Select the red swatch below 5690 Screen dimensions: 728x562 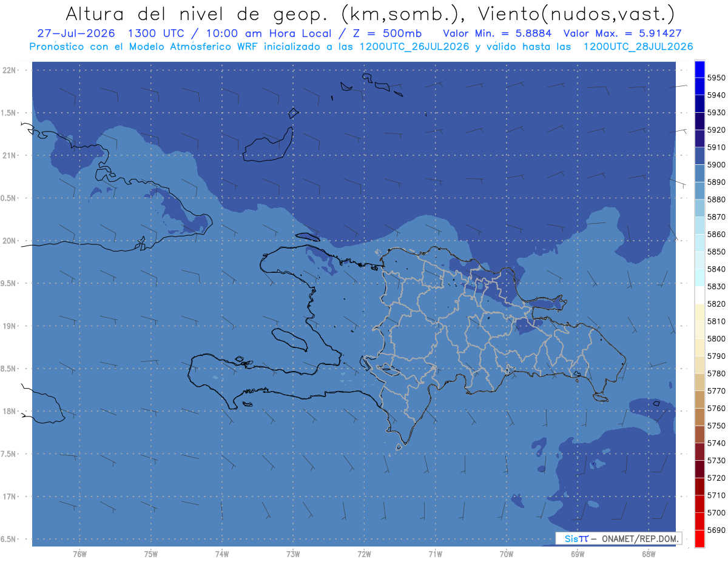[699, 538]
